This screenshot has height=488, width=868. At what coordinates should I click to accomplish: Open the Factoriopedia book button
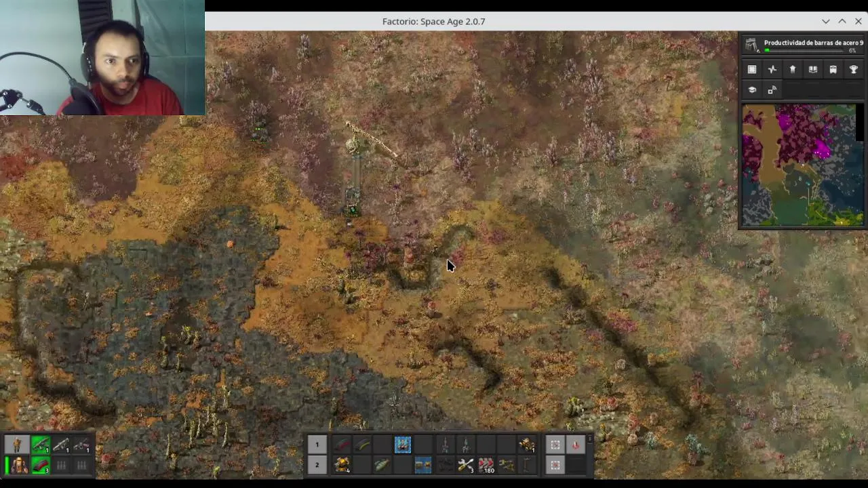[x=813, y=69]
